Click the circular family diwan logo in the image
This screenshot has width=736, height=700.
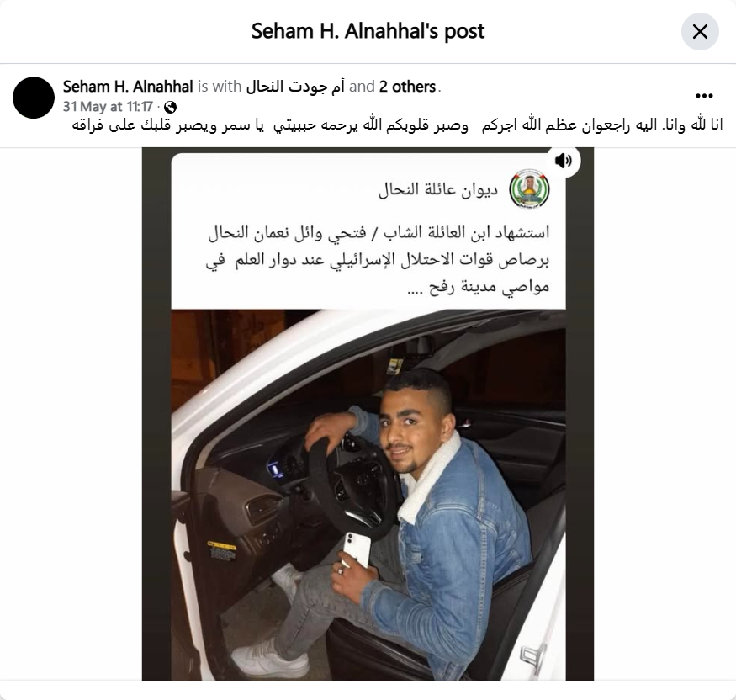(529, 189)
